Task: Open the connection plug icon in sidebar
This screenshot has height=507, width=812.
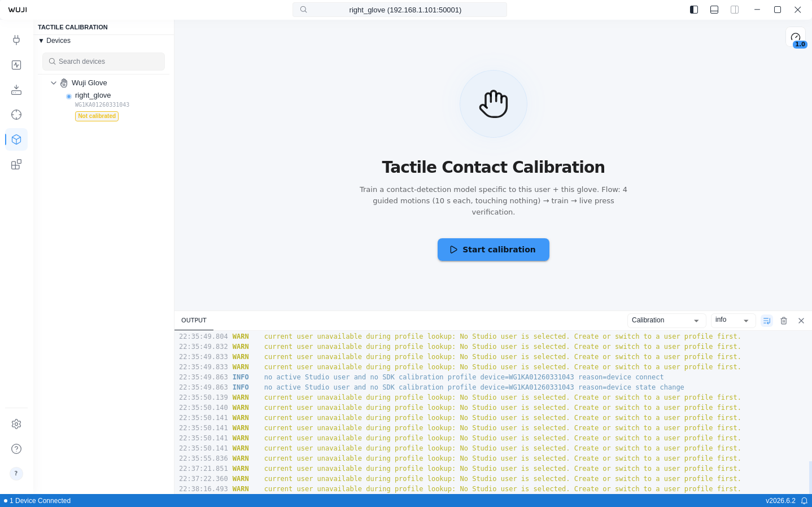Action: pyautogui.click(x=16, y=40)
